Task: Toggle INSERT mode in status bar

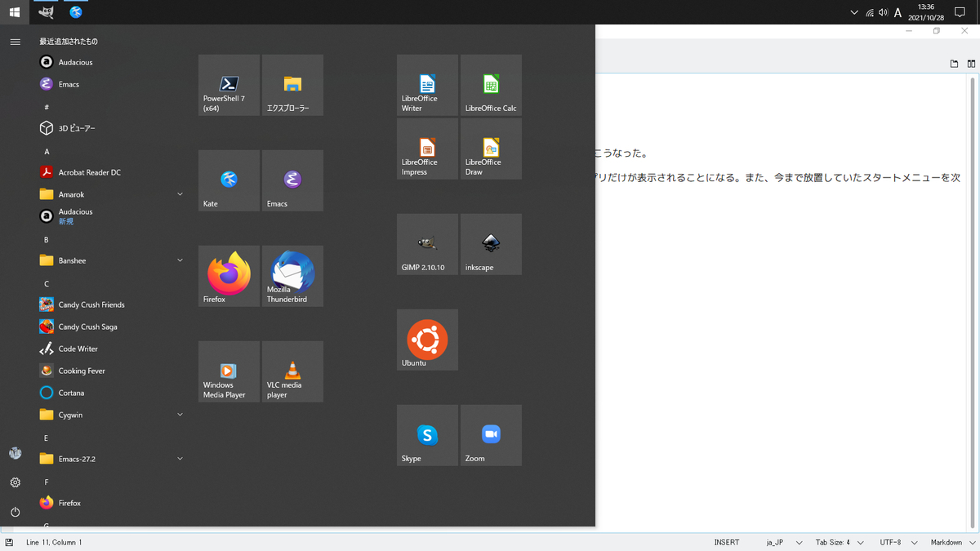Action: 727,542
